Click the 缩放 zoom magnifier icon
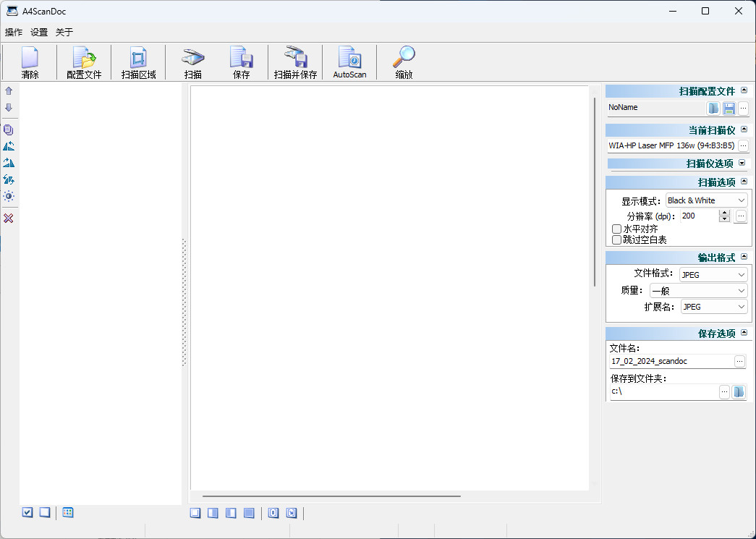The height and width of the screenshot is (539, 756). pos(404,62)
